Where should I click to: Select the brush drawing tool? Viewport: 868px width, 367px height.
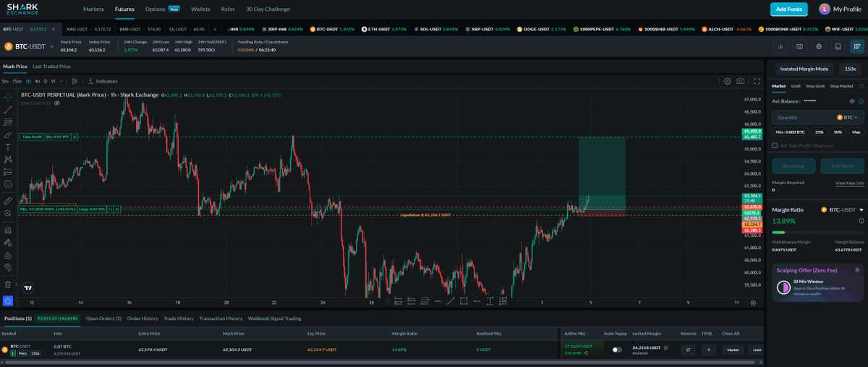tap(7, 135)
